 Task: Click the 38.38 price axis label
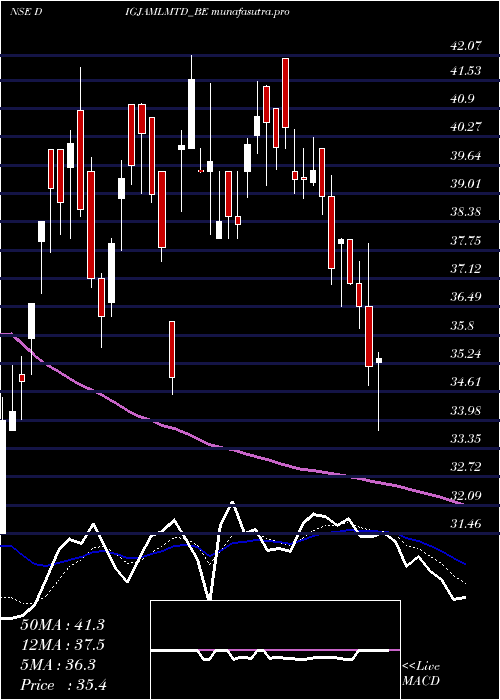(467, 212)
